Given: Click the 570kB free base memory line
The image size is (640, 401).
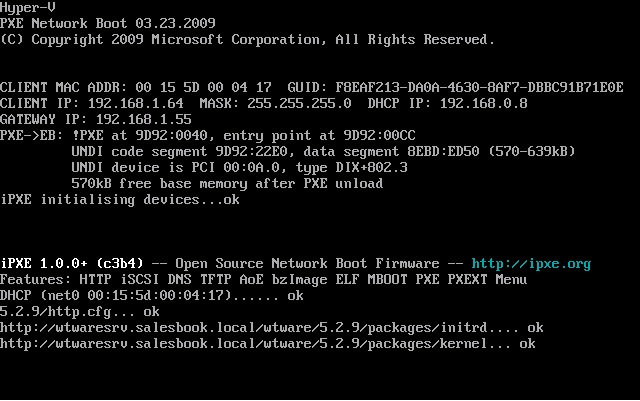Looking at the screenshot, I should coord(227,183).
